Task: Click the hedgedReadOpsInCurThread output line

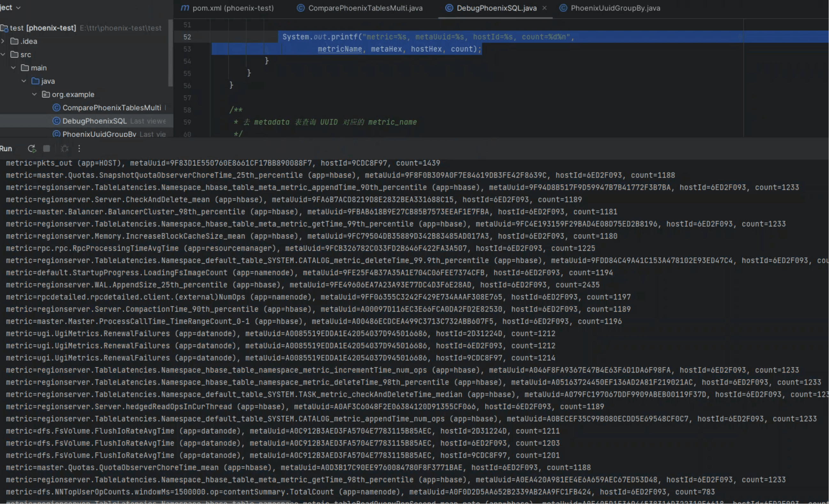Action: [x=305, y=407]
